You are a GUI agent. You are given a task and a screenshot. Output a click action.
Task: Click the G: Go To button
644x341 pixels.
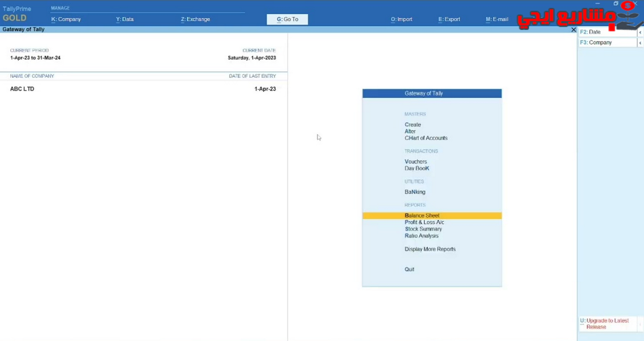pos(287,19)
